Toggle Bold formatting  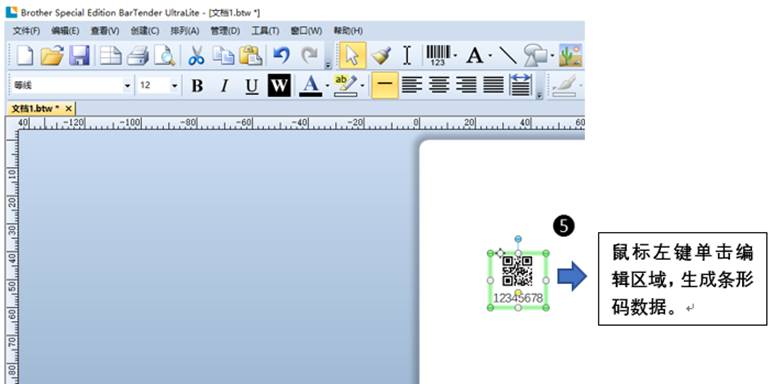[x=197, y=86]
